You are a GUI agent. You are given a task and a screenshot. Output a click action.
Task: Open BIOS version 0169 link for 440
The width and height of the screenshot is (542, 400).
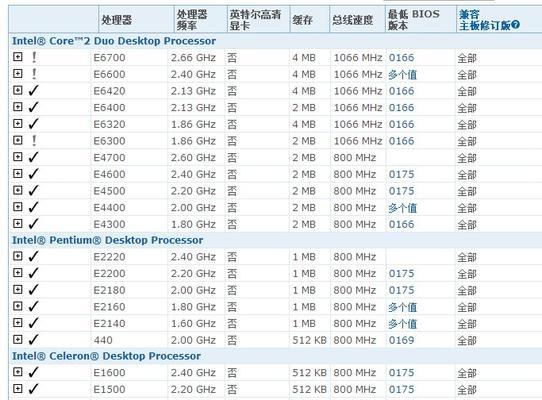point(401,340)
